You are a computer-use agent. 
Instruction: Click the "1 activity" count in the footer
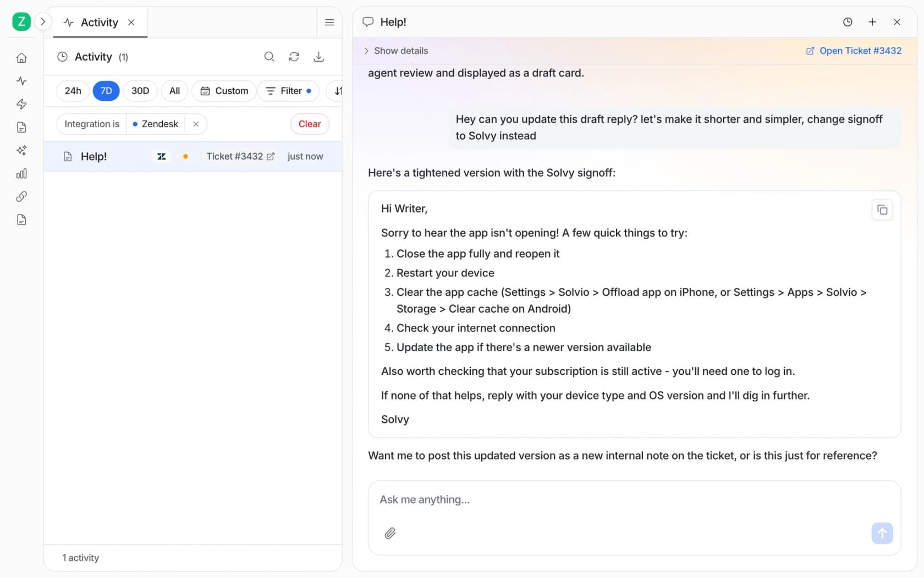pyautogui.click(x=81, y=558)
